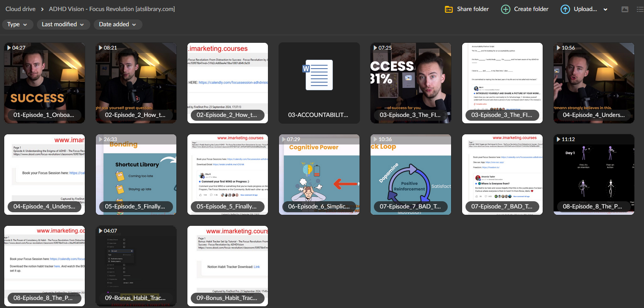Click the Share folder text button
Viewport: 644px width, 308px height.
point(473,9)
